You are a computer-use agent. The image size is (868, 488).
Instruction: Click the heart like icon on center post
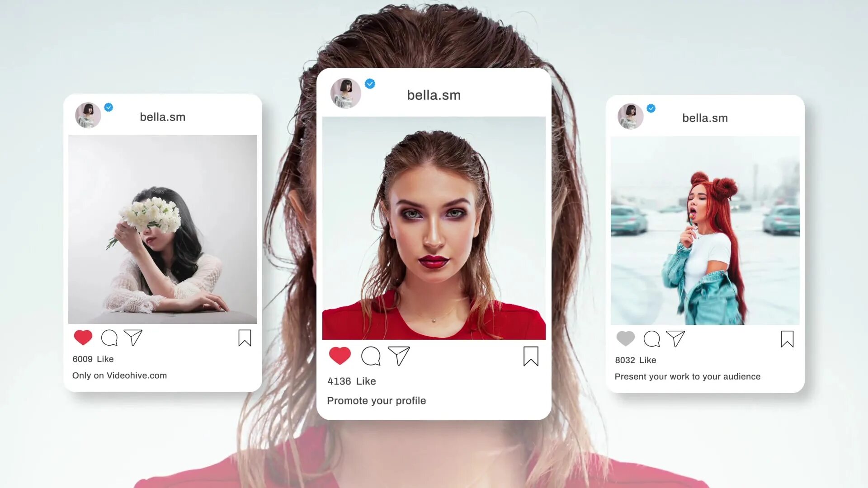coord(340,356)
